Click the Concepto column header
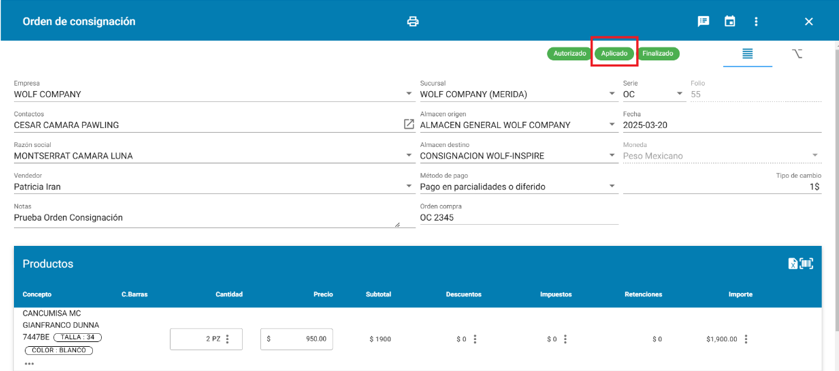The width and height of the screenshot is (839, 371). (x=37, y=294)
